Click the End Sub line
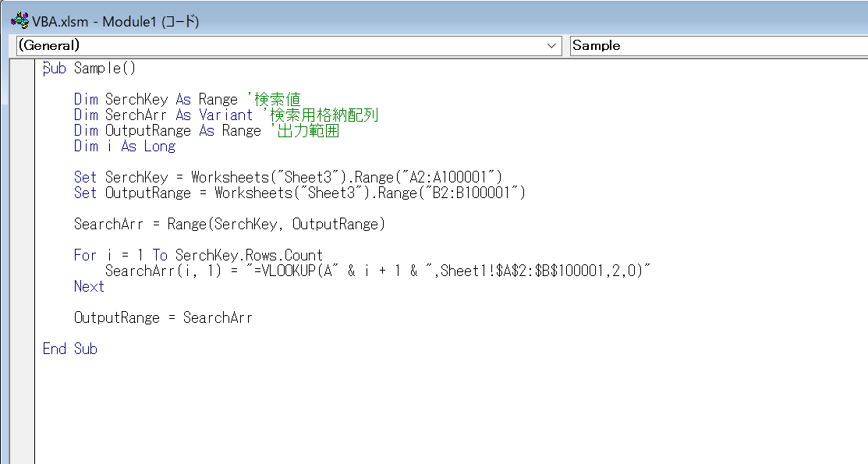 pyautogui.click(x=69, y=349)
